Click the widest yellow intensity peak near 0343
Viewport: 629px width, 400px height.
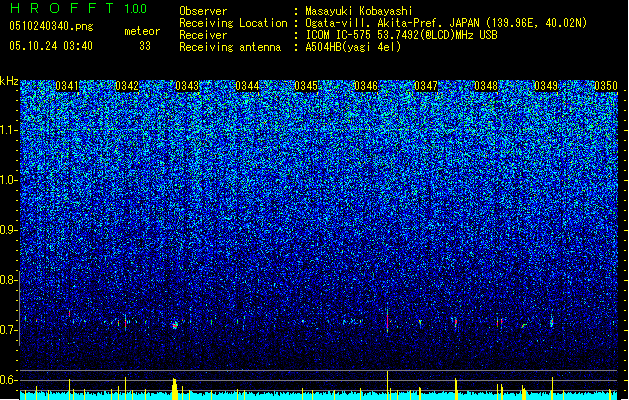click(174, 389)
